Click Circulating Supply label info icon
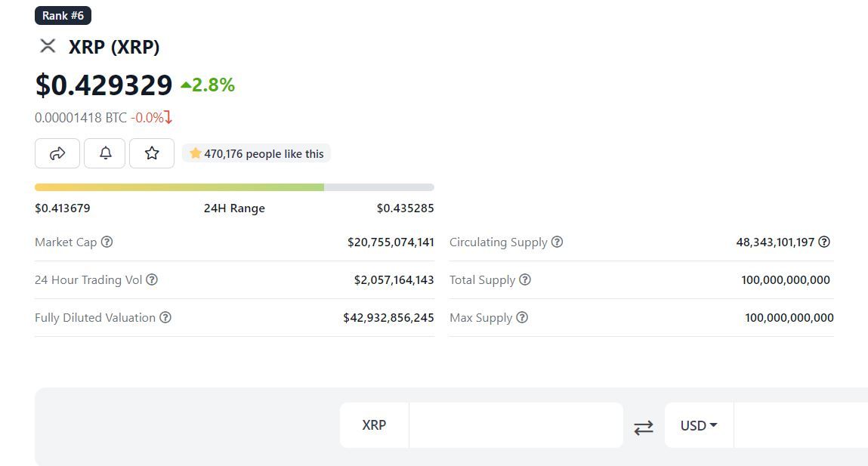 pyautogui.click(x=557, y=242)
